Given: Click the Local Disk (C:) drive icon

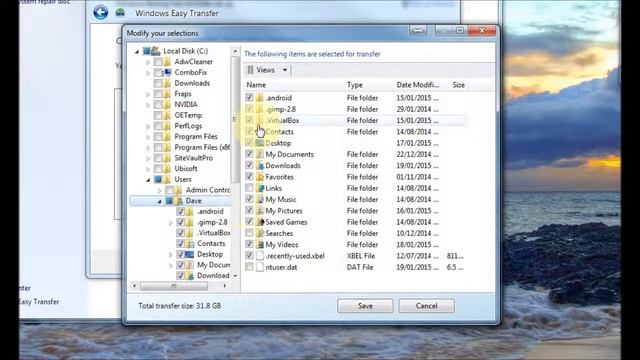Looking at the screenshot, I should [156, 51].
